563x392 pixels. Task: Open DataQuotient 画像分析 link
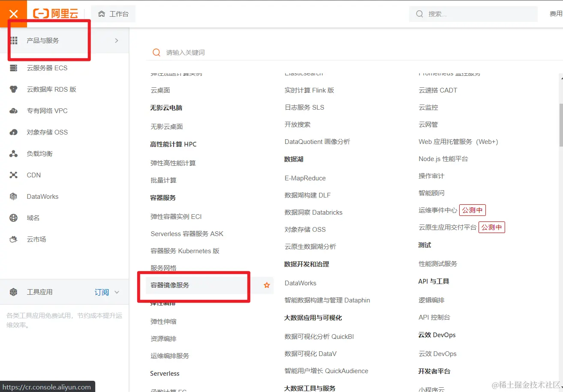click(317, 142)
